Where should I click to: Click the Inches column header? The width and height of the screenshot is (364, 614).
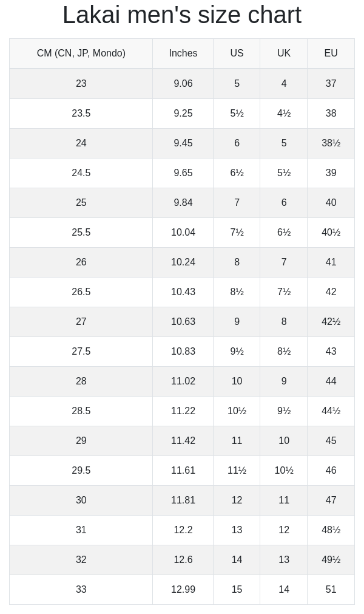pos(183,53)
